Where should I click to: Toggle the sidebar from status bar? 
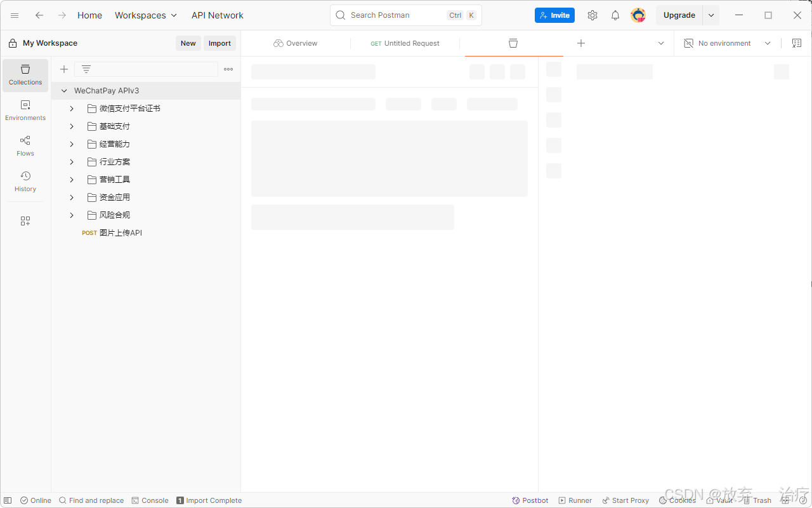click(x=8, y=500)
